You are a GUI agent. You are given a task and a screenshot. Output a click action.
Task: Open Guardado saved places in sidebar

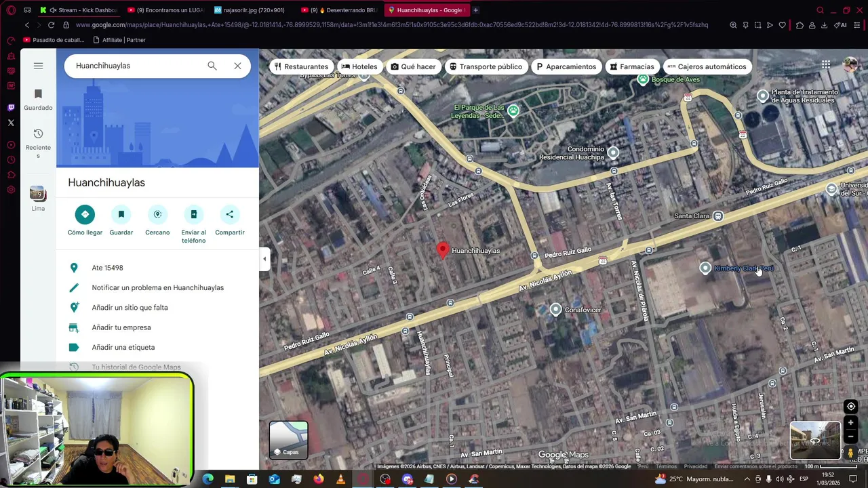38,99
